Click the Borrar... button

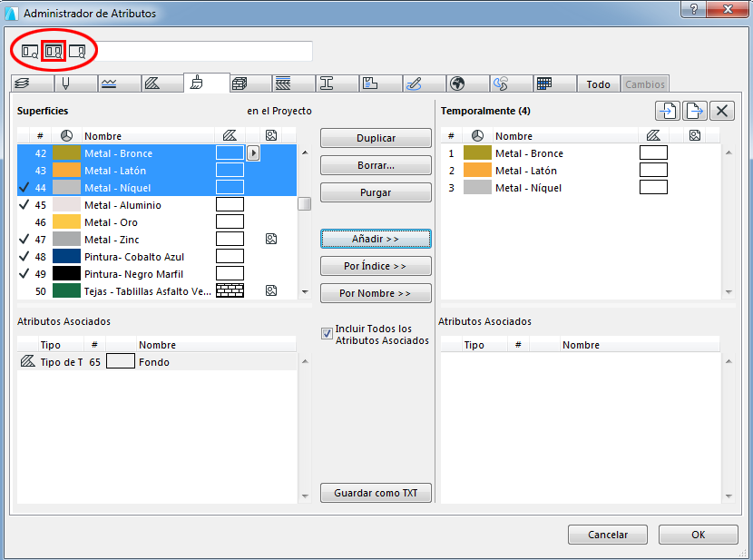376,165
